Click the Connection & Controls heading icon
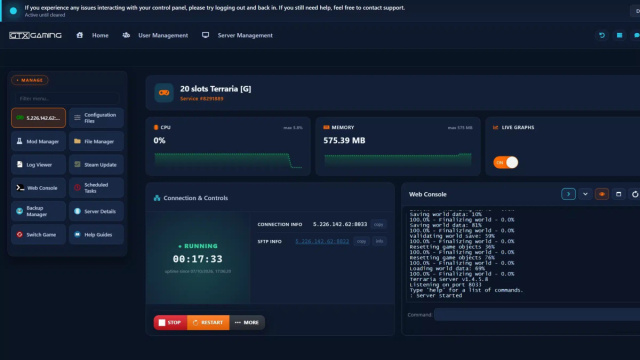 157,198
